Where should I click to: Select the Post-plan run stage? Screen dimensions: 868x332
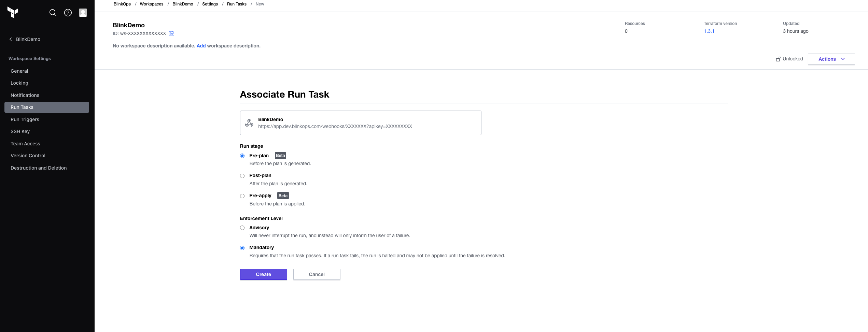coord(242,176)
